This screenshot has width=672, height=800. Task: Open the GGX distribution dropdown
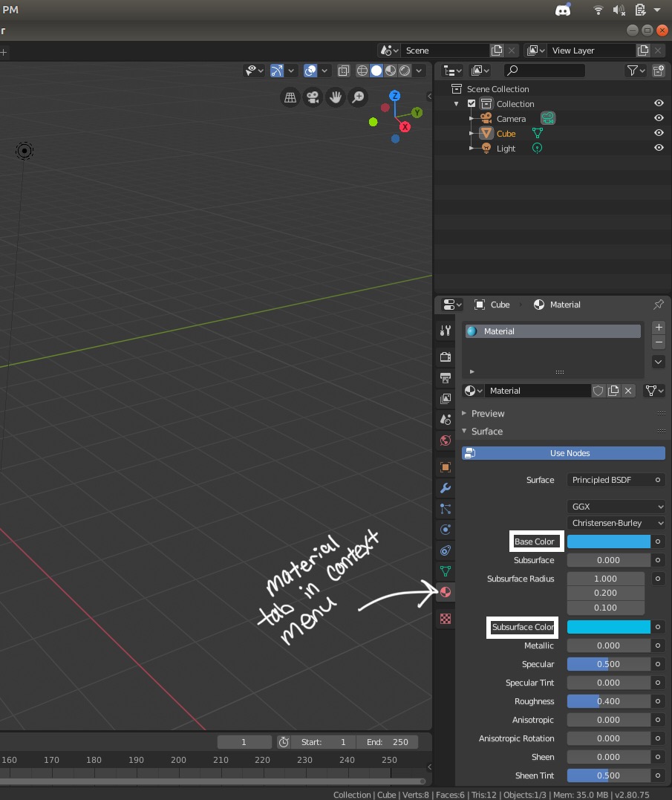point(616,507)
